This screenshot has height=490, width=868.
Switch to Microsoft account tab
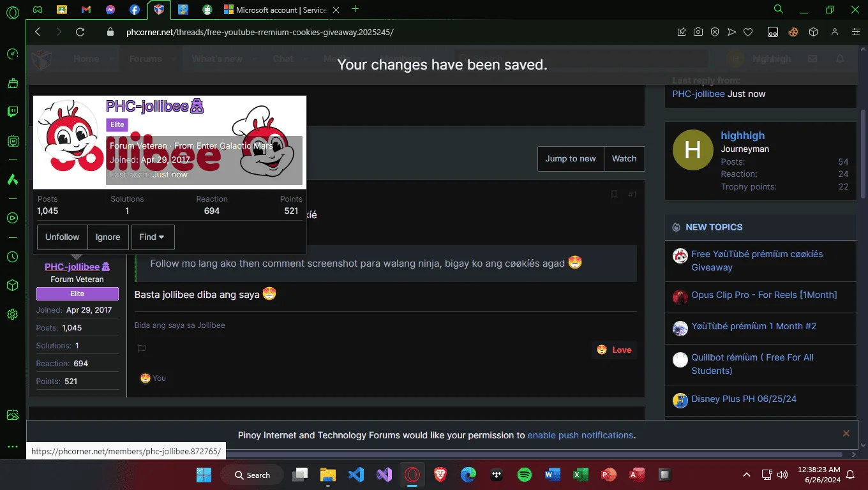(283, 10)
